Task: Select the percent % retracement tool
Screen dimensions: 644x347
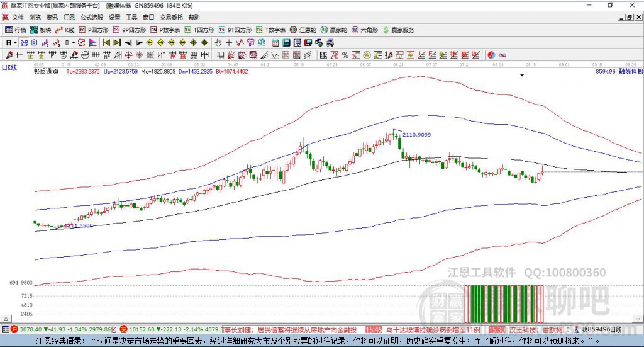Action: tap(345, 55)
